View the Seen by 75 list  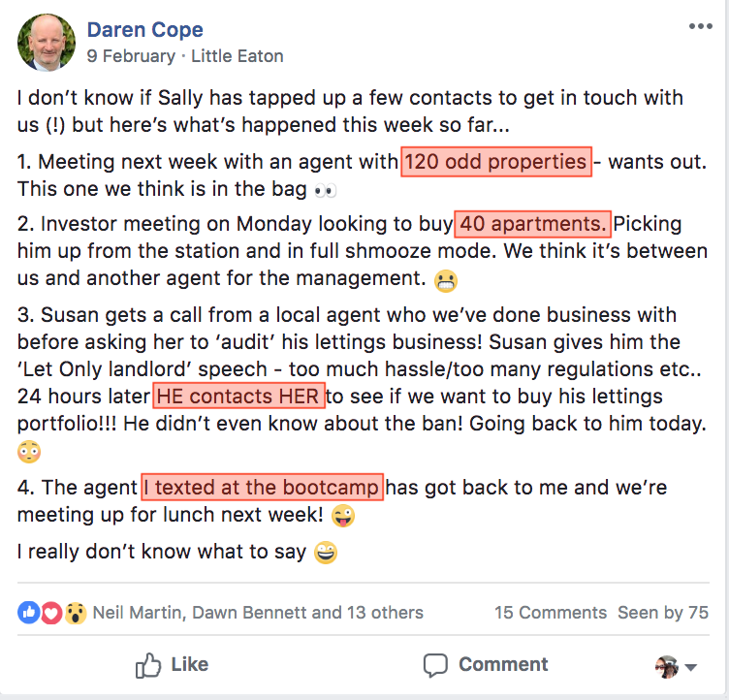pos(663,613)
